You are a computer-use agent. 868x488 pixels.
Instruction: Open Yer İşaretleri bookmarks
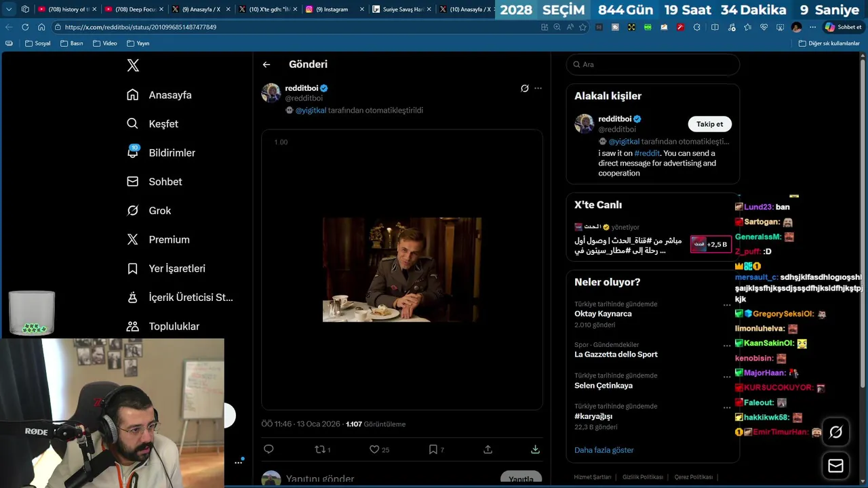click(166, 268)
